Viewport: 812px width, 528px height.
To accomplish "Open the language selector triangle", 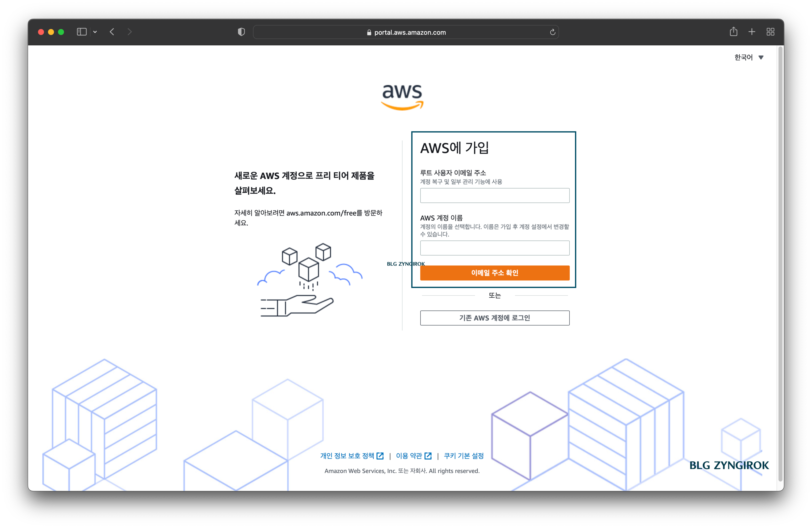I will coord(761,57).
